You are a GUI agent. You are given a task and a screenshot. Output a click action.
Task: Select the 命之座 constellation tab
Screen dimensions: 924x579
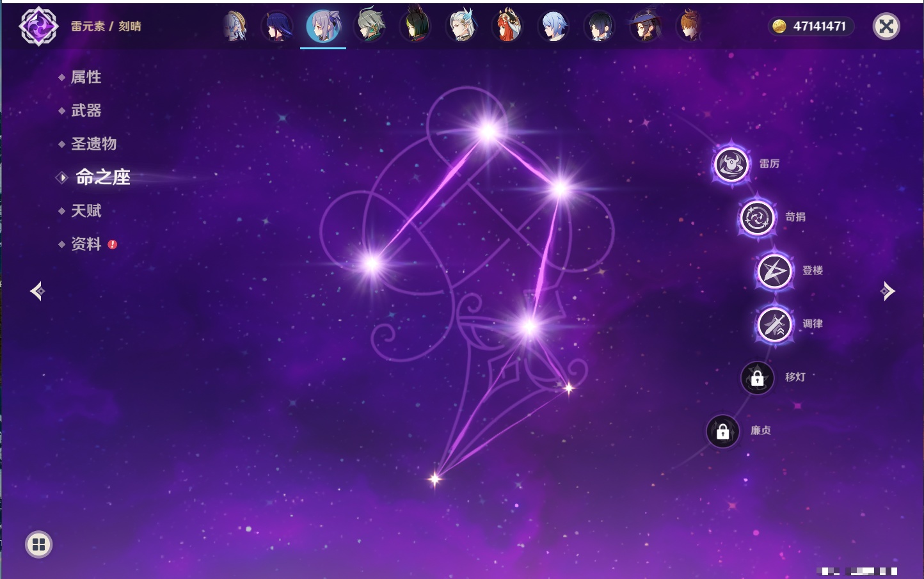[x=102, y=177]
